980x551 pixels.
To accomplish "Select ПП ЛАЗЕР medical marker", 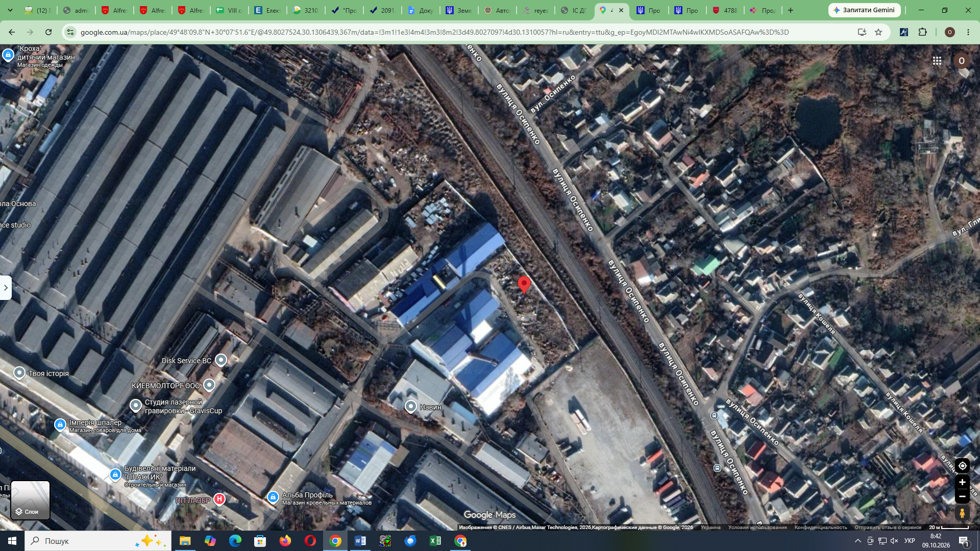I will [219, 499].
